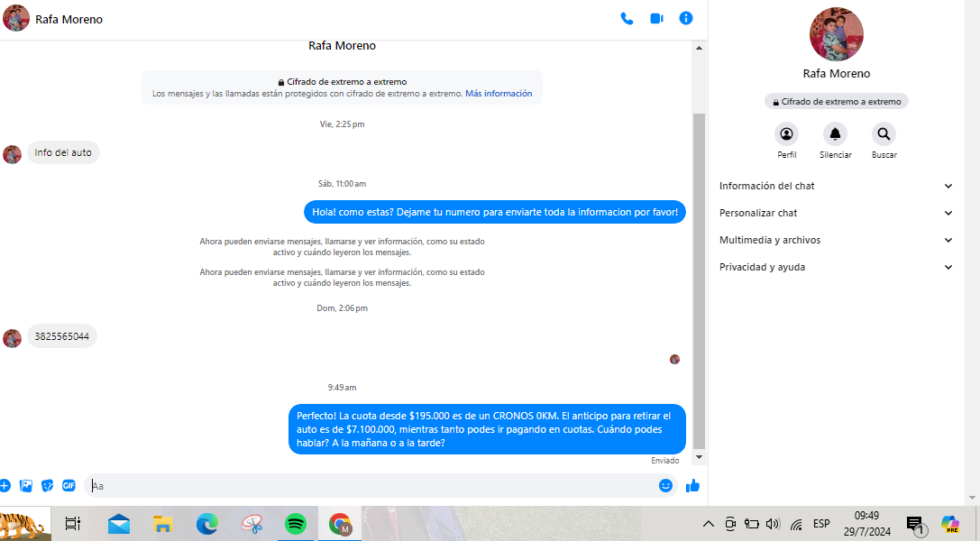The height and width of the screenshot is (541, 980).
Task: Open the emoji picker in message box
Action: point(665,486)
